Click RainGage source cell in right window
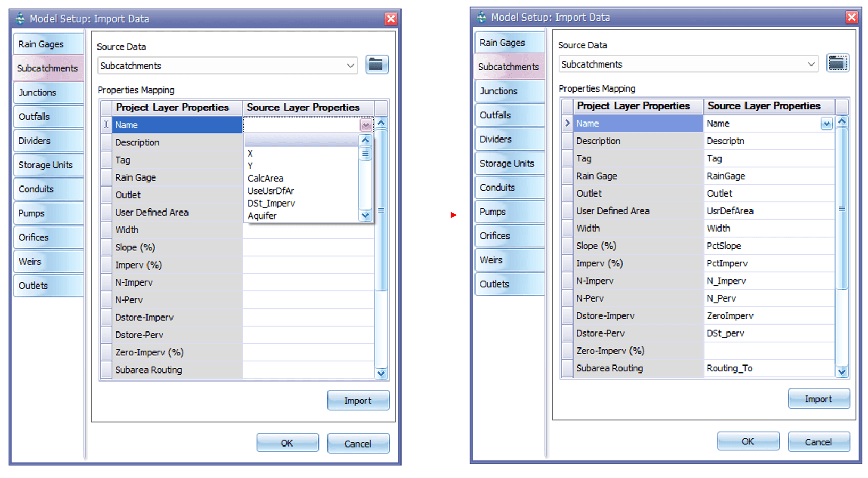Viewport: 868px width, 478px height. (769, 176)
